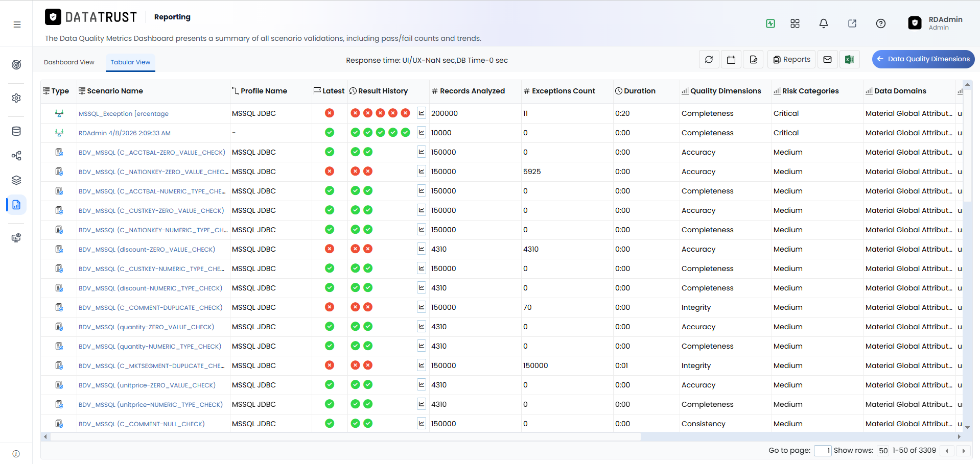Screen dimensions: 980x464
Task: Open trend chart for C_COMMENT-NULL_CHECK row
Action: click(x=422, y=423)
